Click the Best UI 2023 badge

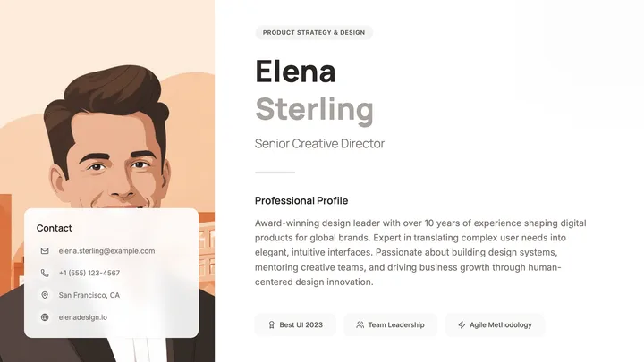(x=295, y=325)
